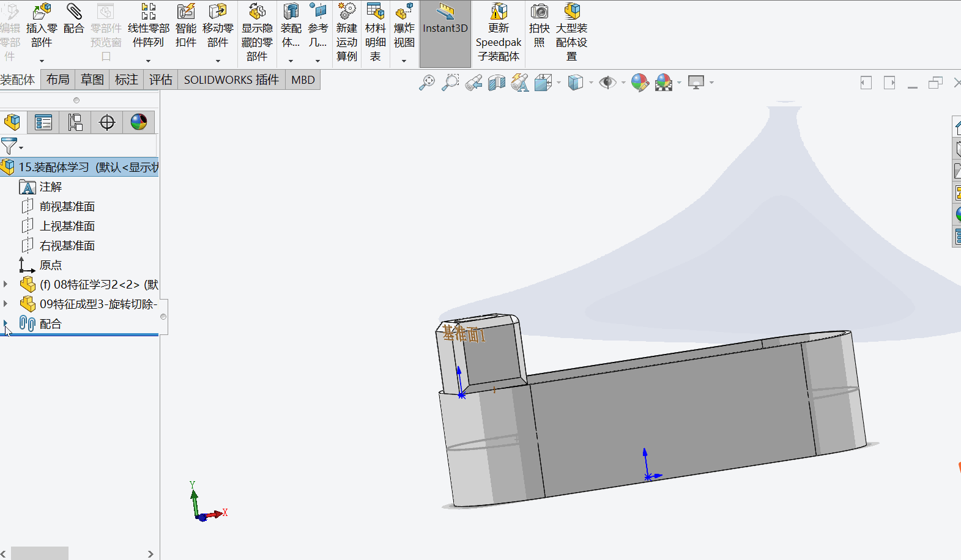Open DimXpertManager crosshair tab icon
The width and height of the screenshot is (961, 560).
click(107, 122)
